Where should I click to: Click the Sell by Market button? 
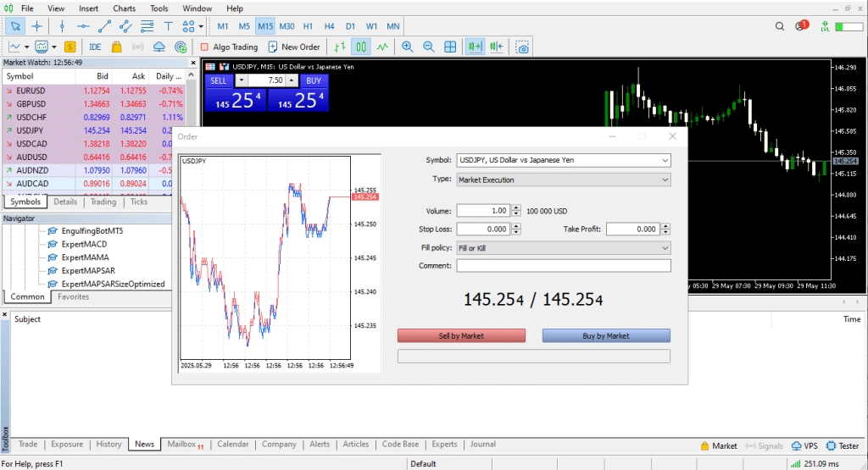461,336
